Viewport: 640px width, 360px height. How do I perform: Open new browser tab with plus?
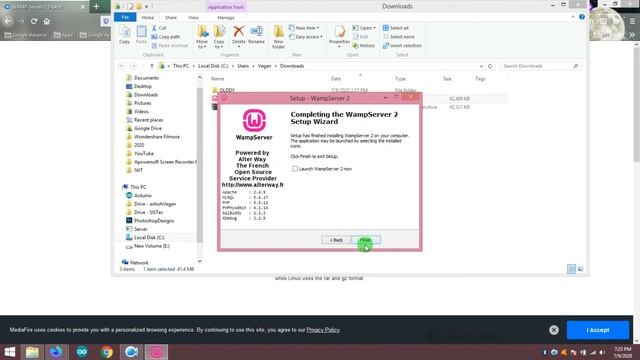coord(96,7)
